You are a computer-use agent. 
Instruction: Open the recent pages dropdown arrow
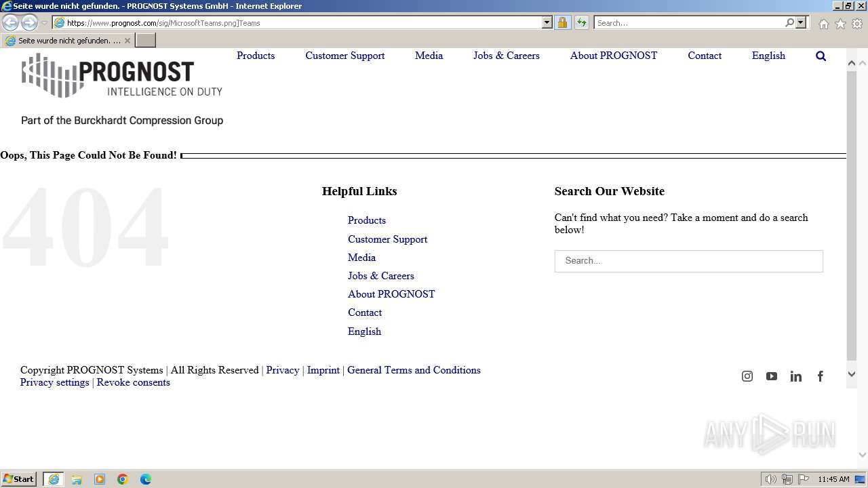click(44, 23)
